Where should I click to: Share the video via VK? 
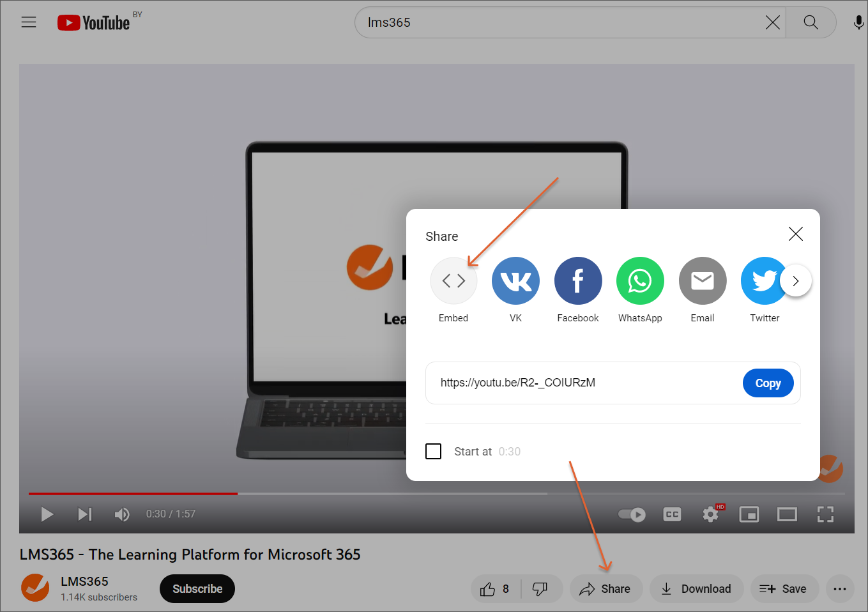(515, 280)
